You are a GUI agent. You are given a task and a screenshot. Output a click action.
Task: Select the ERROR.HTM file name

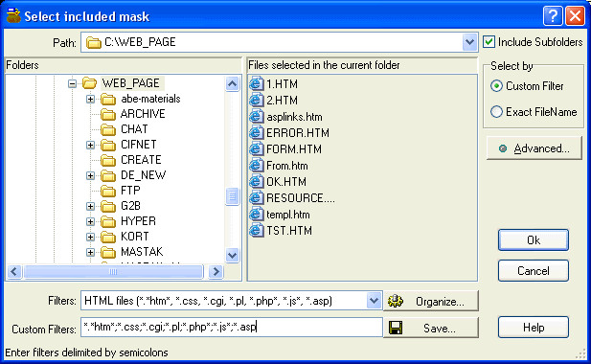click(x=298, y=133)
